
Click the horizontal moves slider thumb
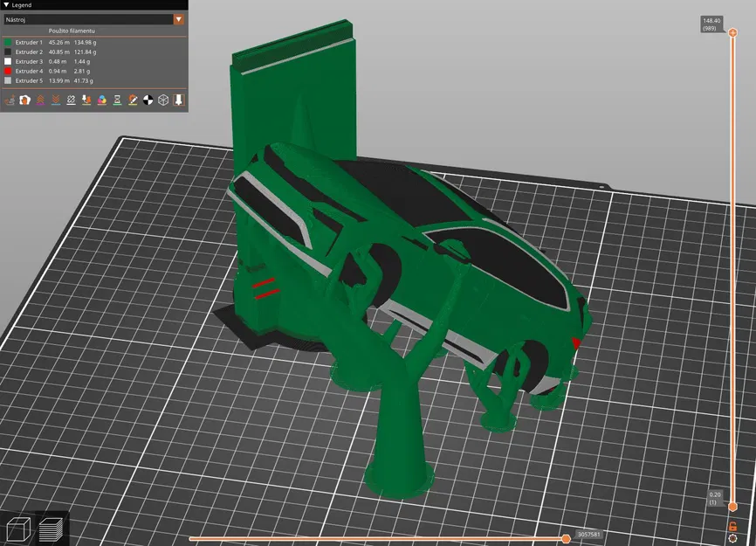[566, 538]
